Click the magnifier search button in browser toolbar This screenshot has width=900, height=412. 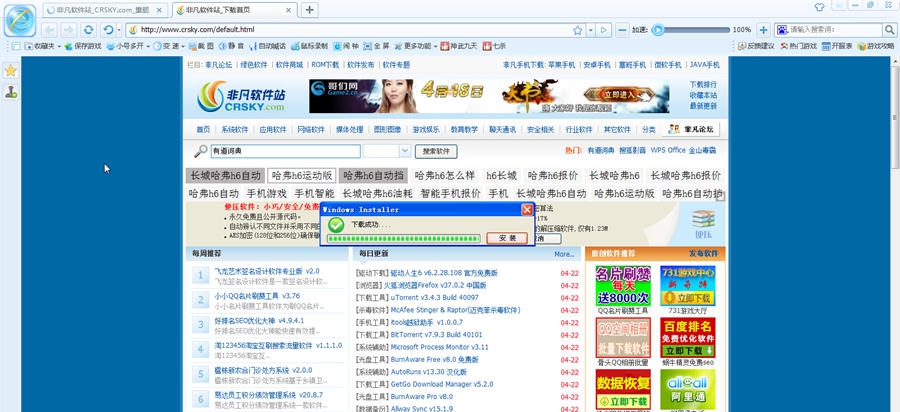(x=889, y=30)
